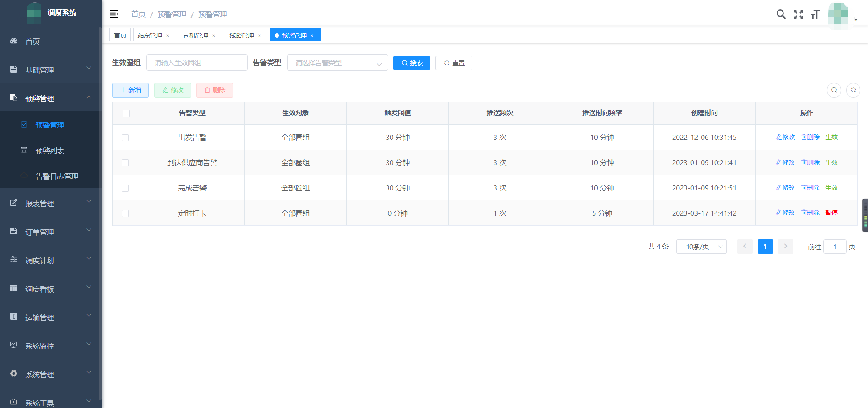Go to next page arrow
This screenshot has height=408, width=868.
[x=786, y=247]
